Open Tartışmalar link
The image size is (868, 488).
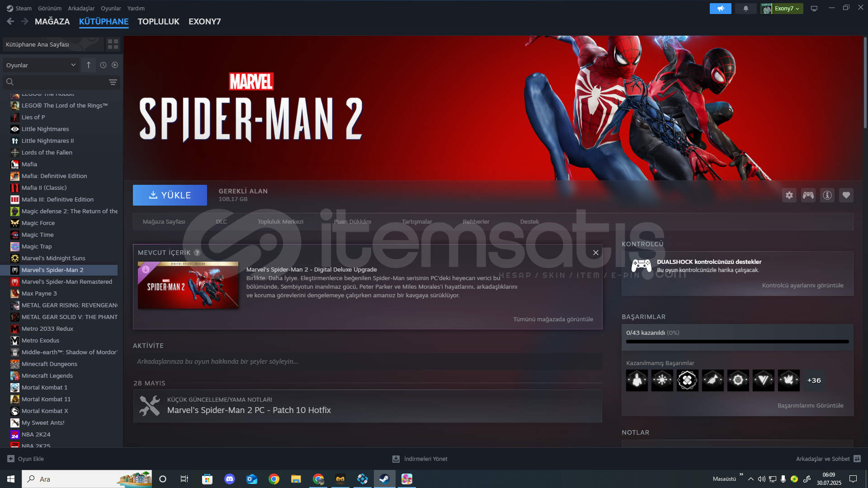click(417, 221)
